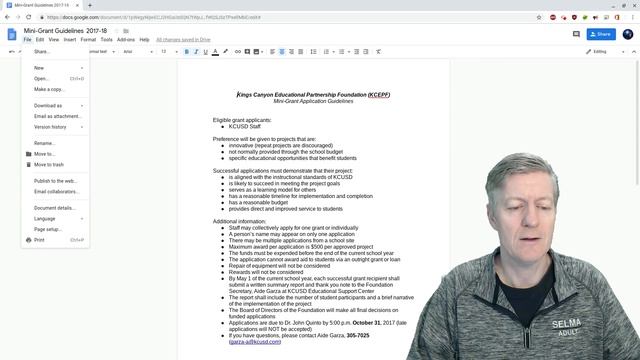This screenshot has height=360, width=640.
Task: Click the numbered list icon
Action: (326, 52)
